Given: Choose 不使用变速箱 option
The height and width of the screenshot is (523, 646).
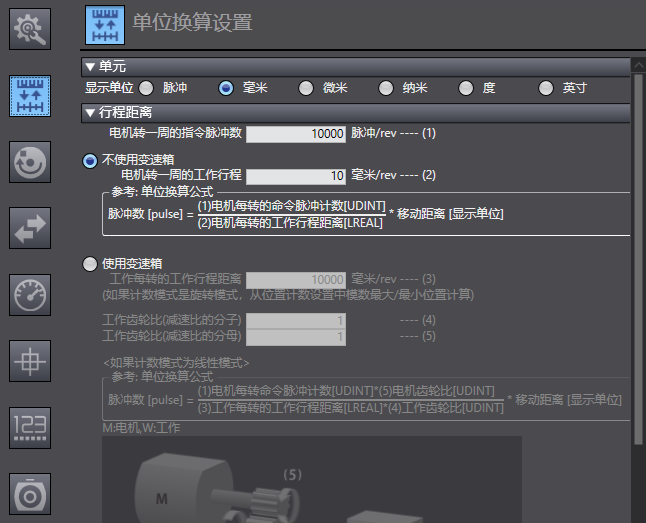Looking at the screenshot, I should [x=90, y=160].
